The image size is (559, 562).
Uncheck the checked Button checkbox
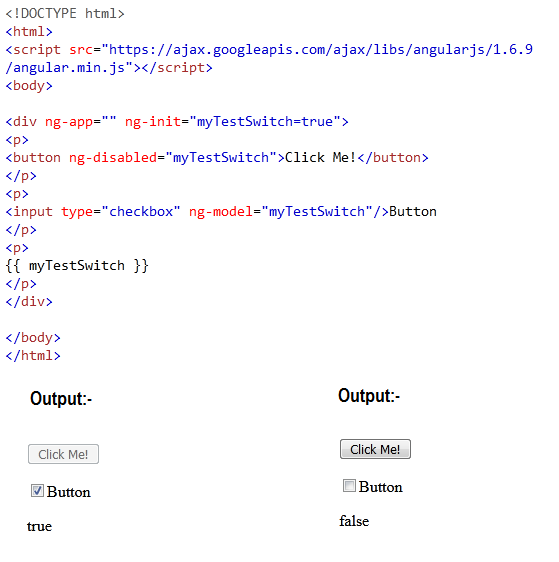(x=37, y=491)
